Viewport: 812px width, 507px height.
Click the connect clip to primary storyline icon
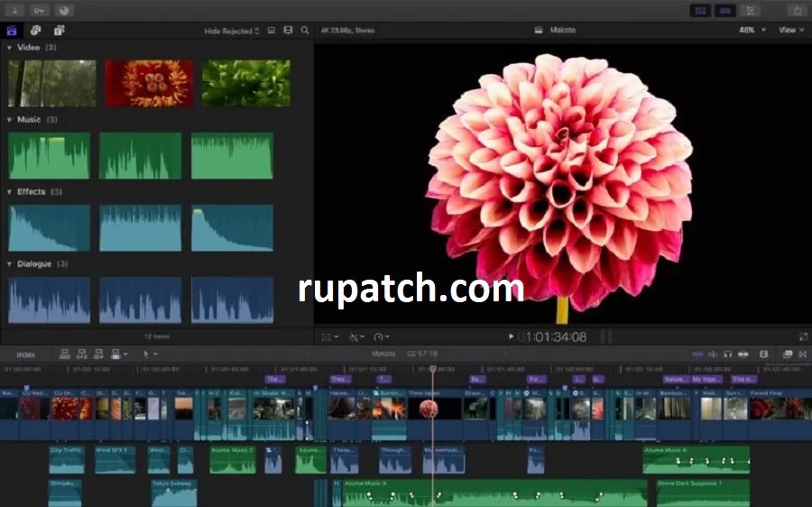[x=65, y=355]
